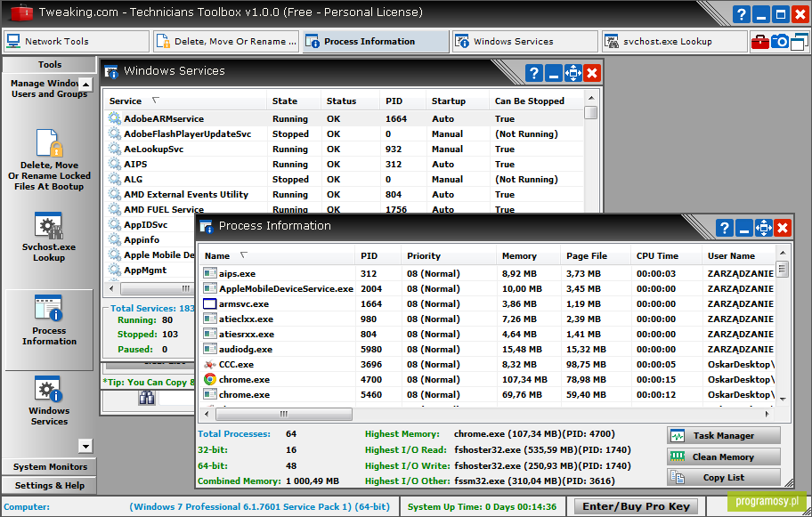
Task: Click the Clean Memory button
Action: click(x=724, y=457)
